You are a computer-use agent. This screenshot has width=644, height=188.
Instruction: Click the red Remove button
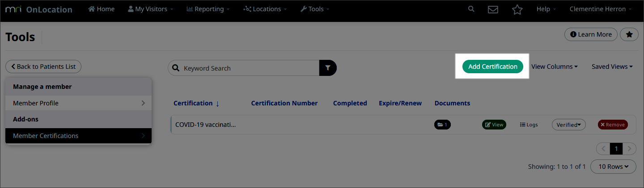pyautogui.click(x=613, y=125)
